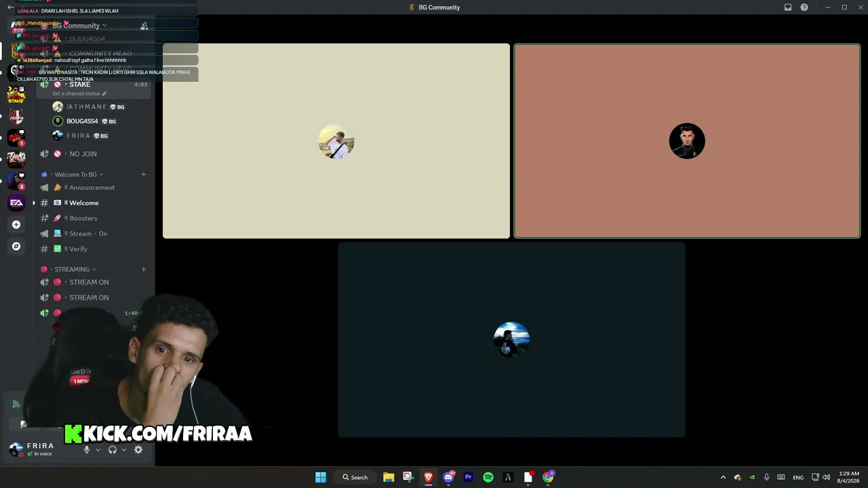Open the Boosters channel

click(x=93, y=218)
